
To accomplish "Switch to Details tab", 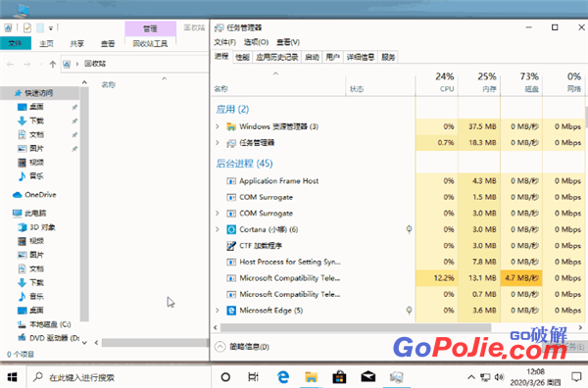I will point(361,57).
